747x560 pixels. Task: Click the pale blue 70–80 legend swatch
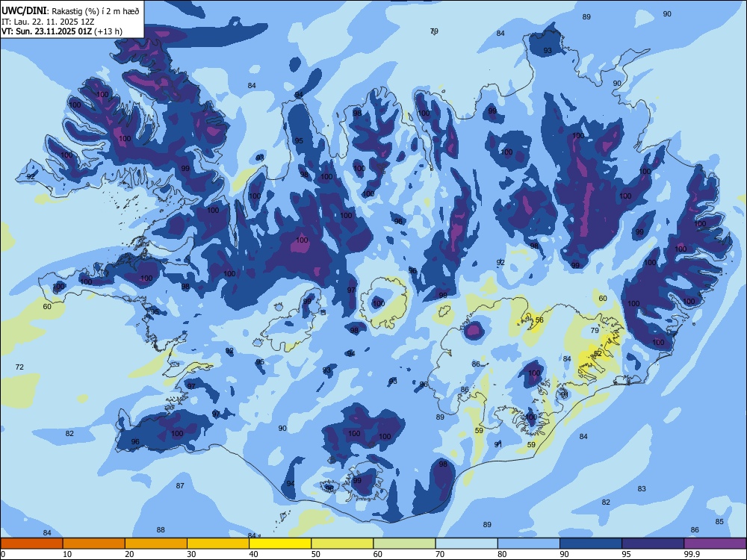click(x=467, y=544)
